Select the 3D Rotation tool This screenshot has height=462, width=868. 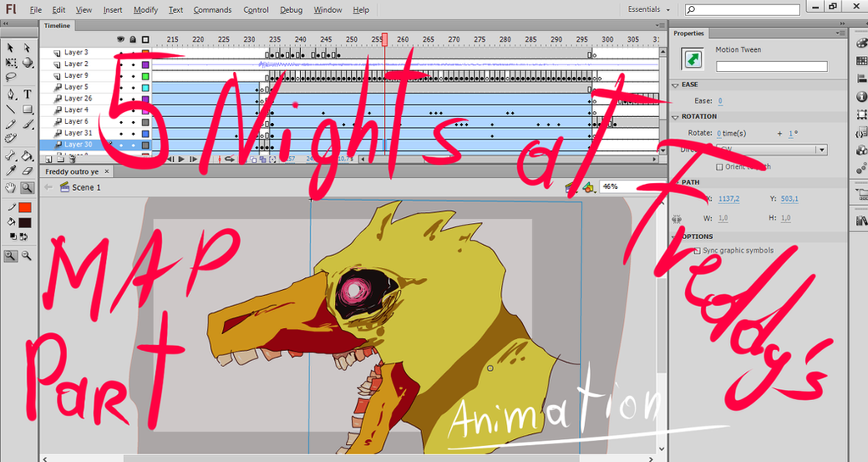click(26, 63)
